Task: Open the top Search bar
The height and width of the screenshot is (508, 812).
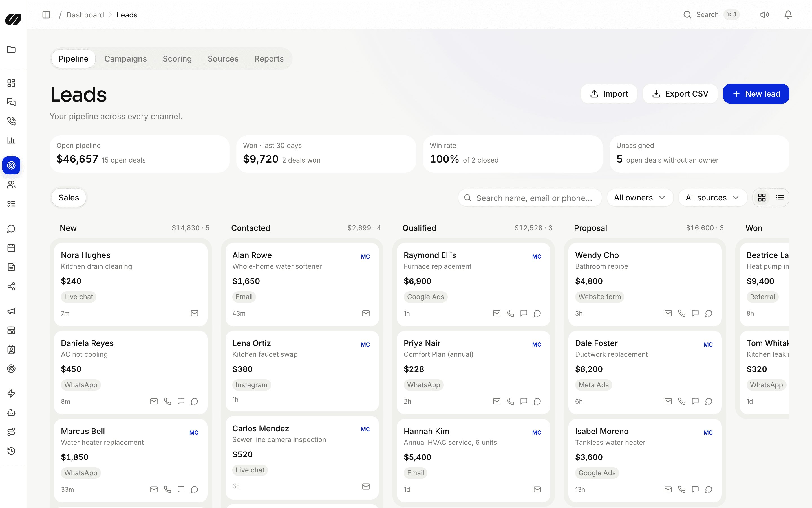Action: [711, 15]
